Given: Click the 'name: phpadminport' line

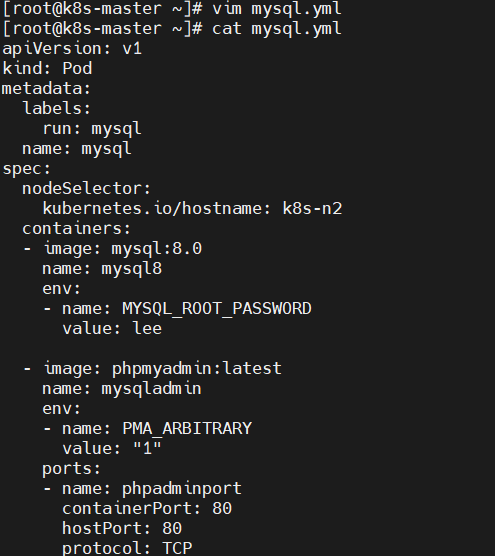Looking at the screenshot, I should coord(152,489).
